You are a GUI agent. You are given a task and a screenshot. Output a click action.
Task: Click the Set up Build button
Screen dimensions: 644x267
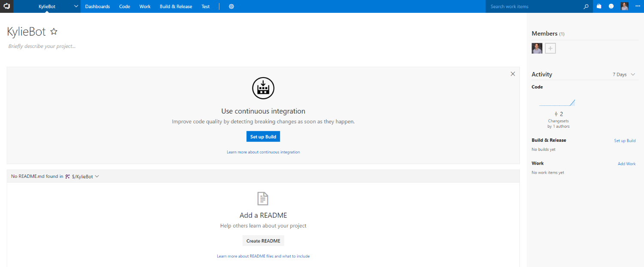click(x=263, y=137)
